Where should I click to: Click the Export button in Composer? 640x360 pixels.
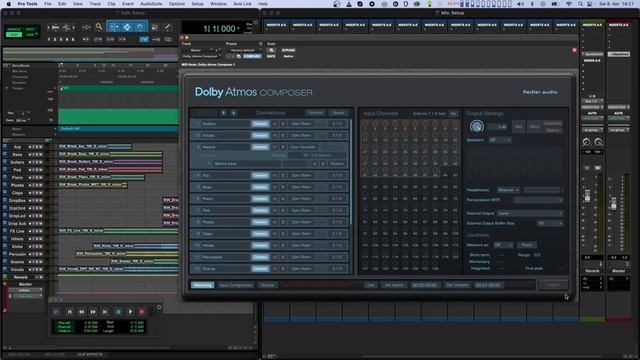553,285
